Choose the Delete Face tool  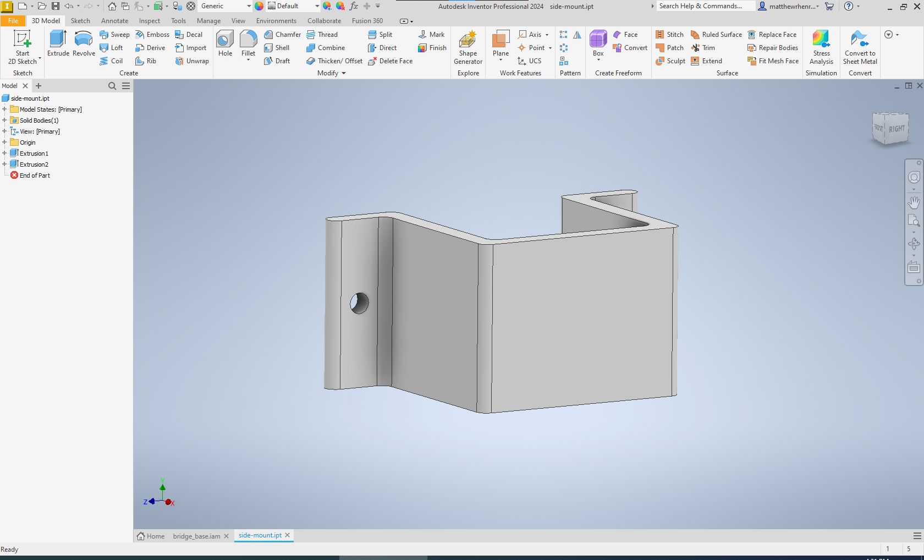pos(390,61)
